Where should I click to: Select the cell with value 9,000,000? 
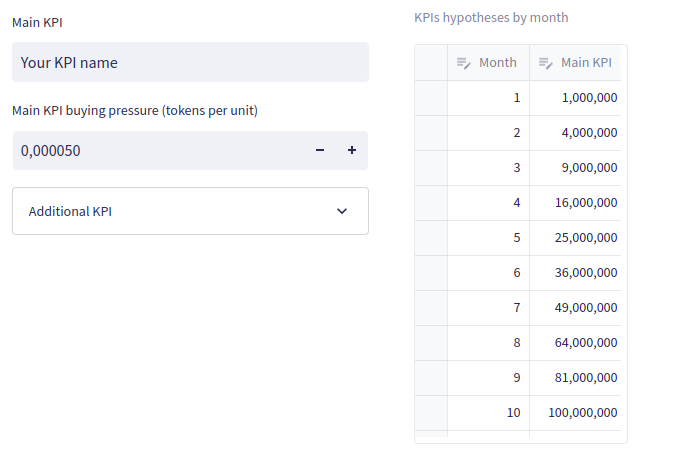pos(575,168)
